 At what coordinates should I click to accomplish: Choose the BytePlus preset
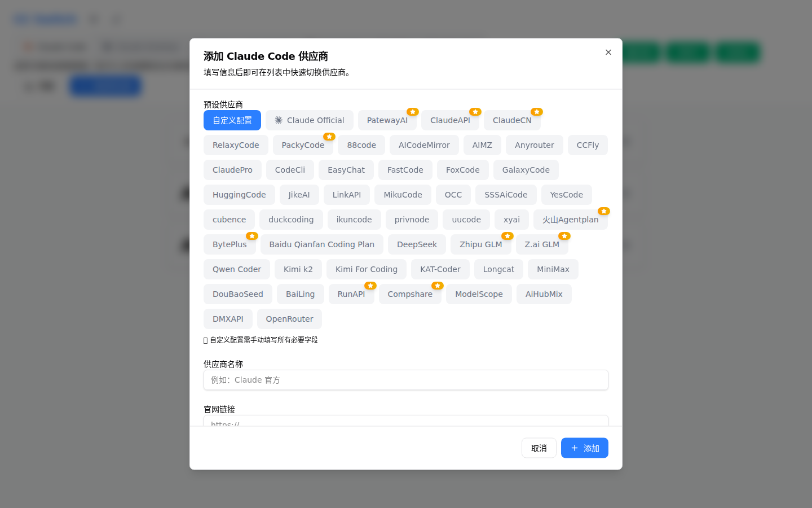(230, 244)
